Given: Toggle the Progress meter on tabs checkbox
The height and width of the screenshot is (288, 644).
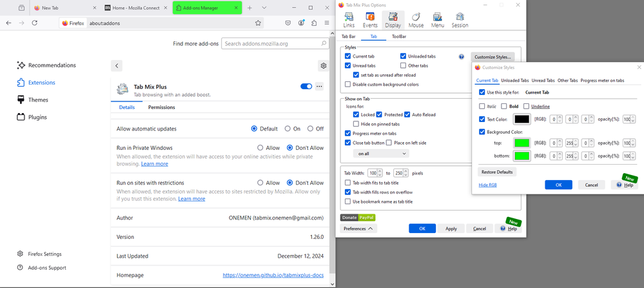Looking at the screenshot, I should 348,133.
